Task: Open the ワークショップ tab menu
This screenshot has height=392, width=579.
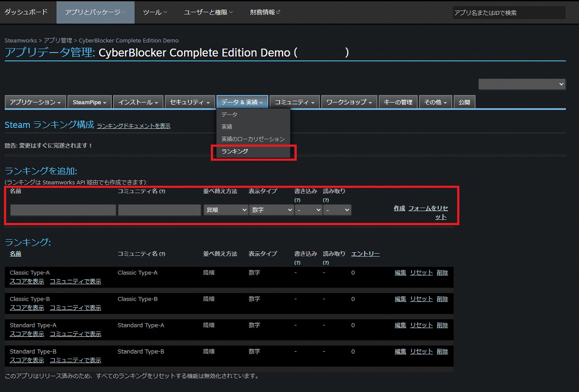Action: coord(349,102)
